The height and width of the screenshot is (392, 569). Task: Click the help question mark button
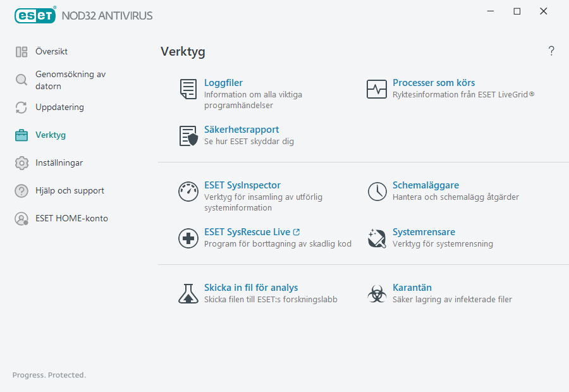coord(551,51)
